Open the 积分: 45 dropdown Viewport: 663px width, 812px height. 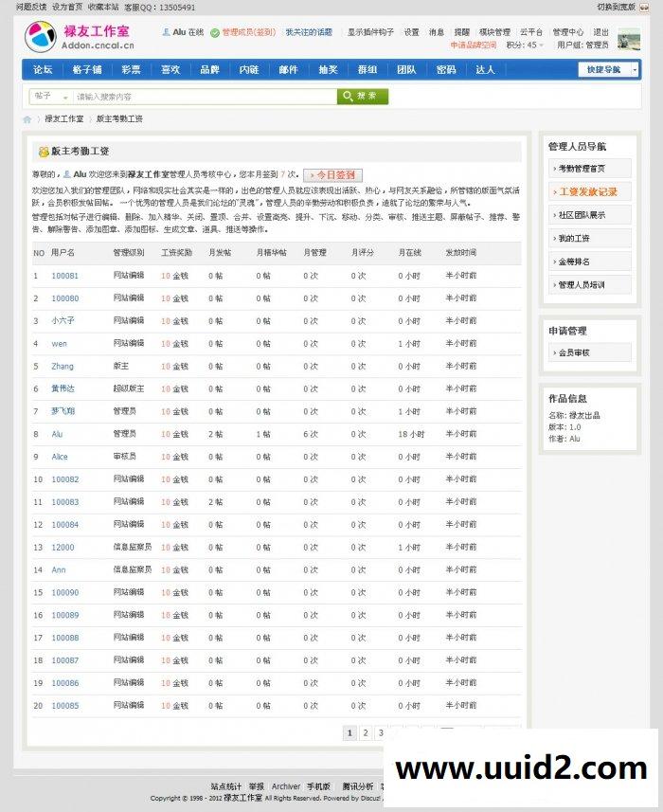[525, 45]
